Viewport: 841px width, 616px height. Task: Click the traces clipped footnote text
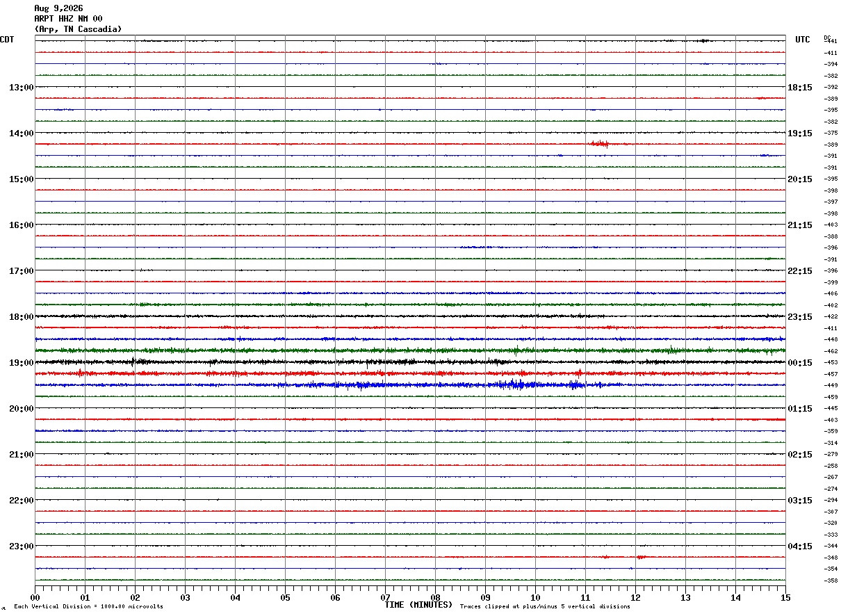[545, 606]
